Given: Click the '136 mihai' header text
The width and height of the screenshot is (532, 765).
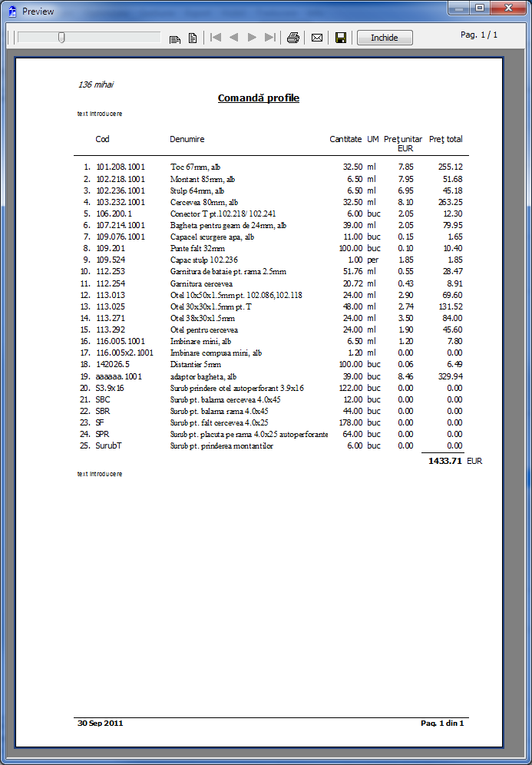Looking at the screenshot, I should coord(96,84).
